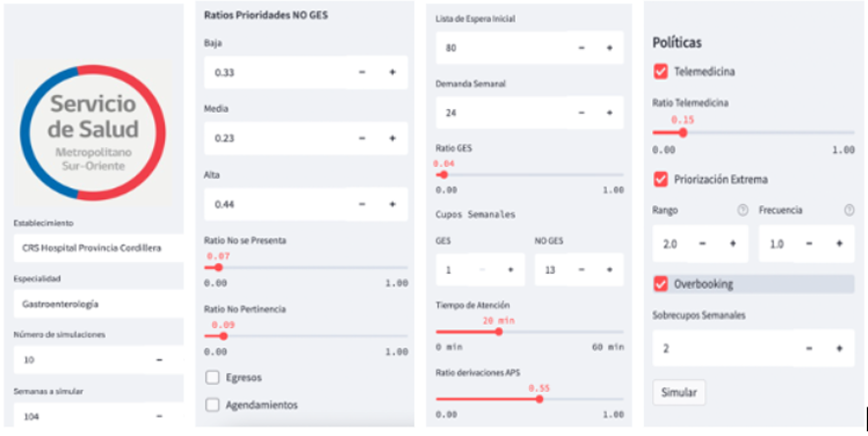Increase Demanda Semanal with plus icon
This screenshot has height=436, width=868.
click(609, 113)
